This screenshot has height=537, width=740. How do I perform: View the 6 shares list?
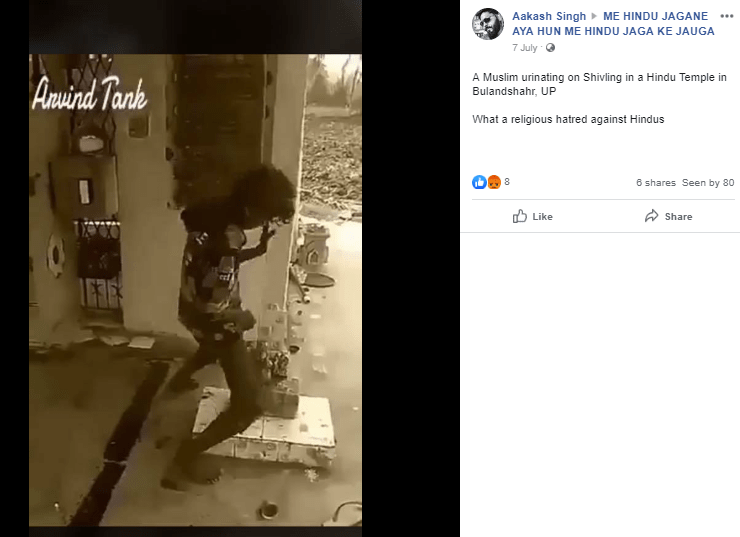656,183
